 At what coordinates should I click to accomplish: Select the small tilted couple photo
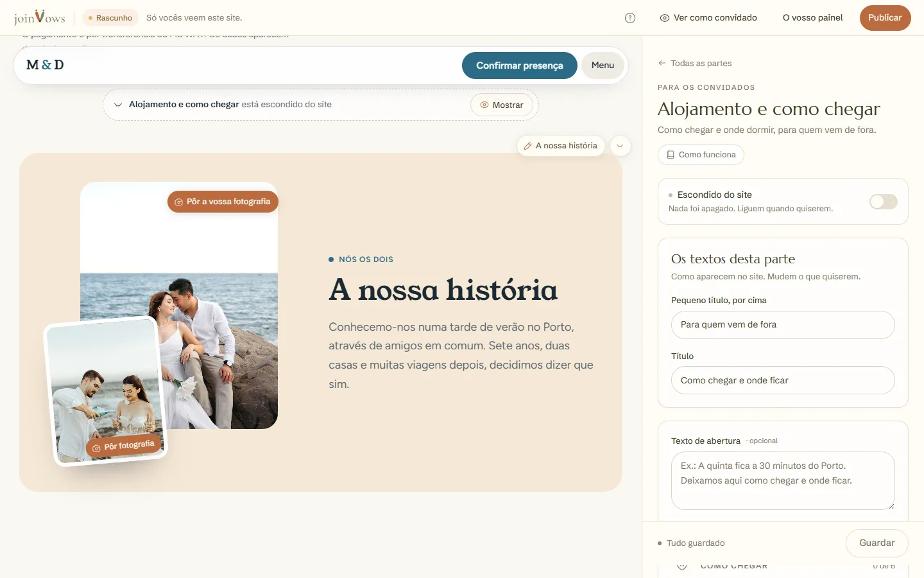(x=107, y=390)
